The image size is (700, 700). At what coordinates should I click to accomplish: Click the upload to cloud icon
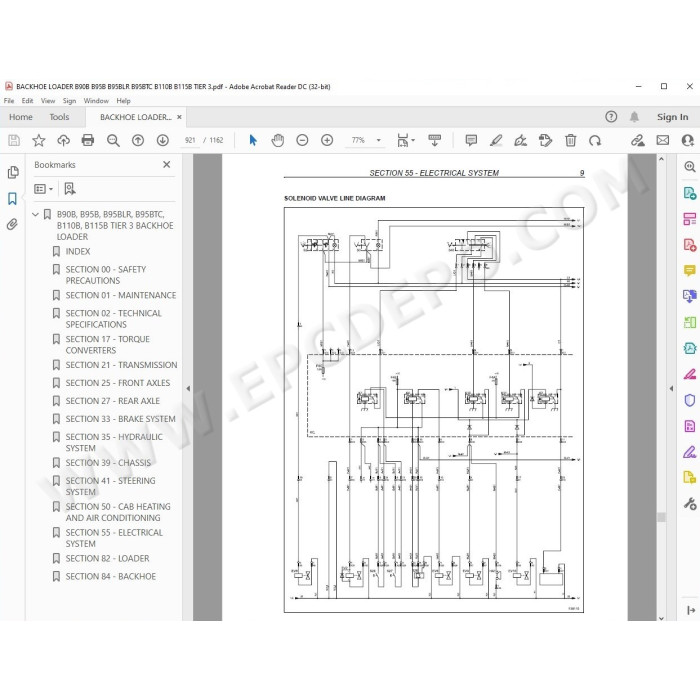tap(63, 141)
